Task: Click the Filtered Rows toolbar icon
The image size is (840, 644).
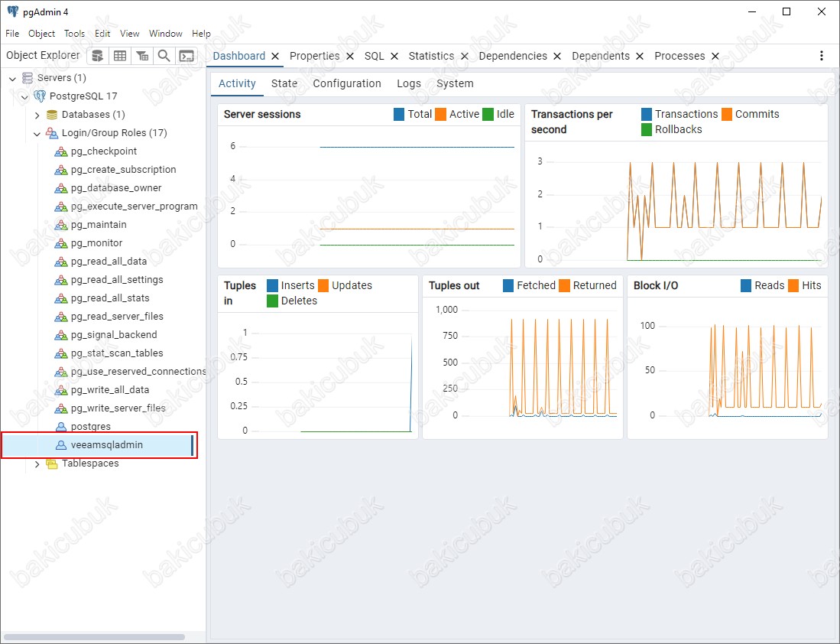Action: [142, 56]
